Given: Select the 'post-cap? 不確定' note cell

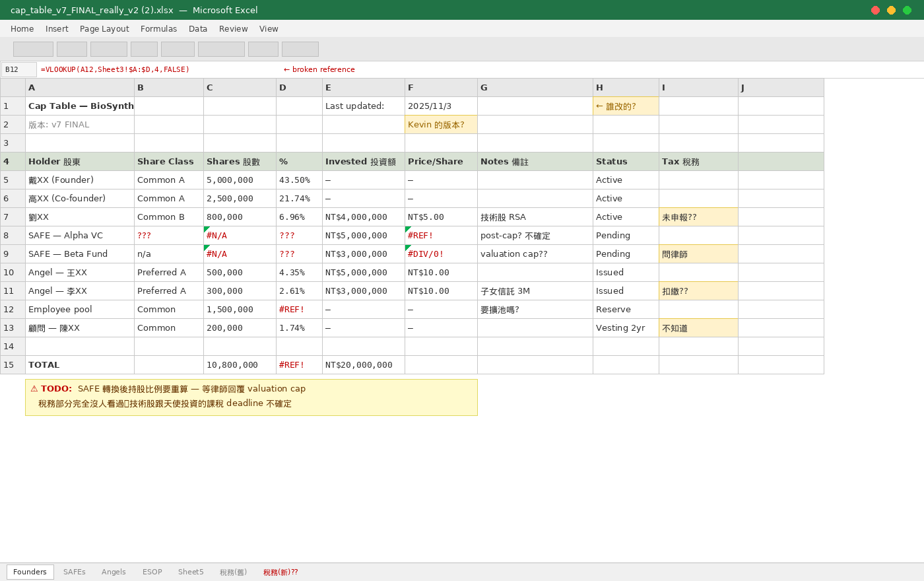Looking at the screenshot, I should click(535, 236).
